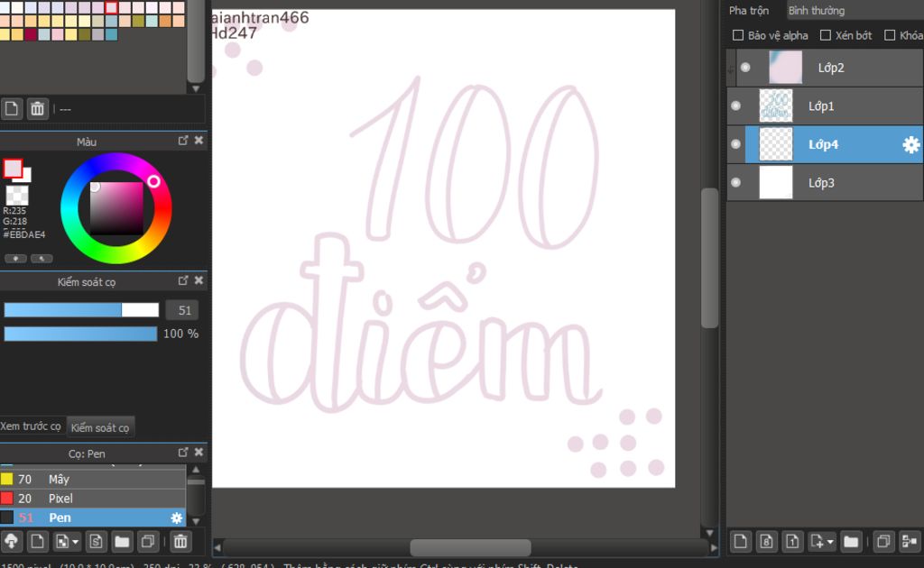
Task: Add new color to the palette
Action: click(11, 109)
